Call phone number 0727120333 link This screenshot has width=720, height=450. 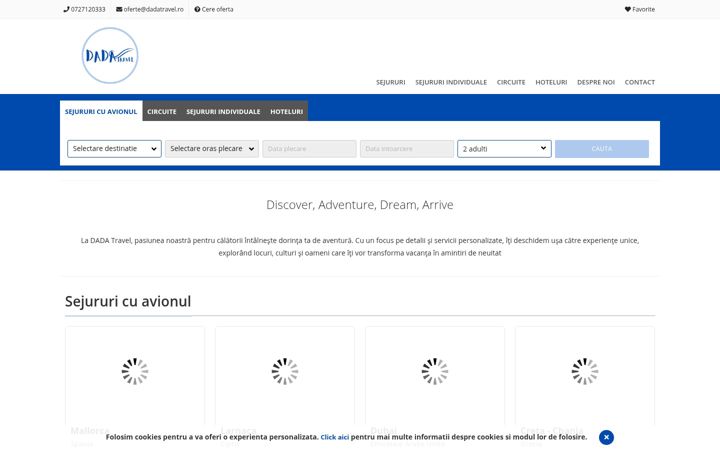[x=84, y=9]
